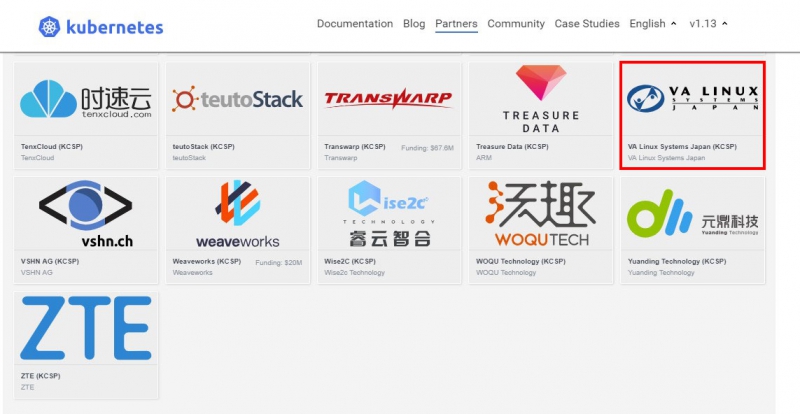This screenshot has width=800, height=414.
Task: Open Wise2C (KCSP) title link
Action: pos(350,261)
